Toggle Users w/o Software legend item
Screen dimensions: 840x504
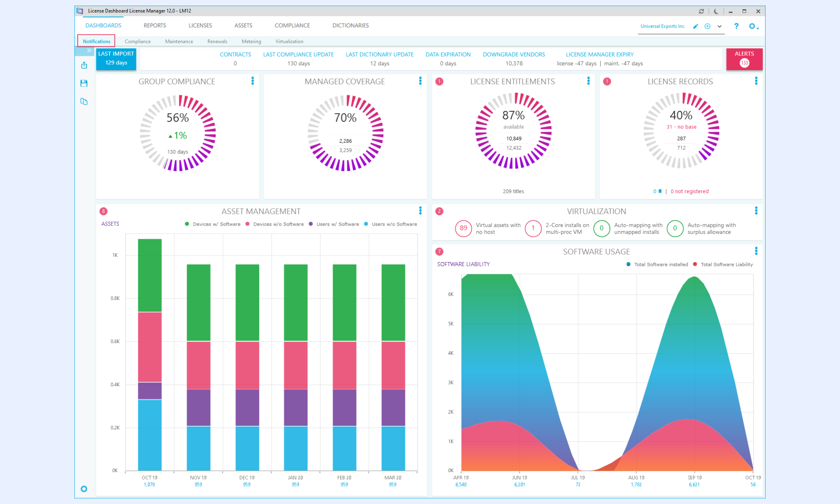390,224
